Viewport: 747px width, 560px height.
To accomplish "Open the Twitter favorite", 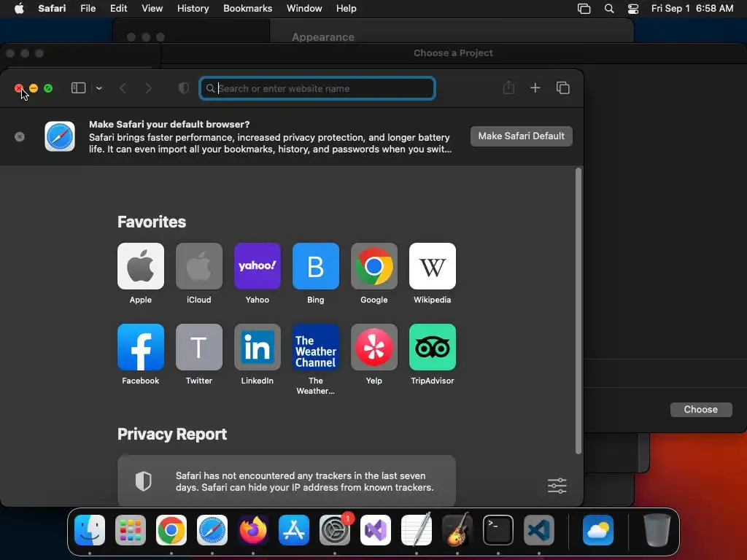I will 198,354.
